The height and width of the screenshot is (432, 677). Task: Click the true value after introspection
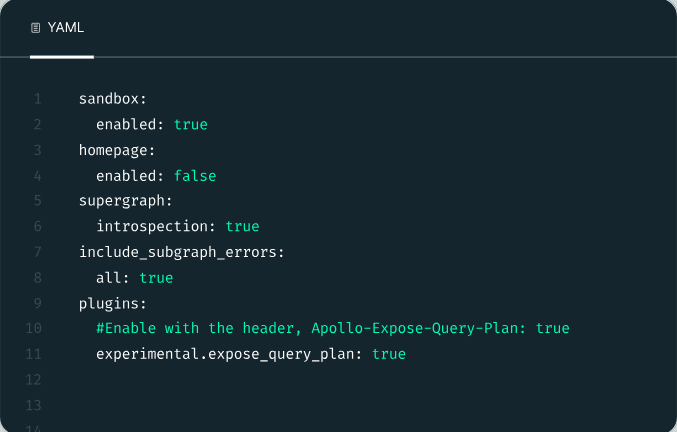(242, 227)
